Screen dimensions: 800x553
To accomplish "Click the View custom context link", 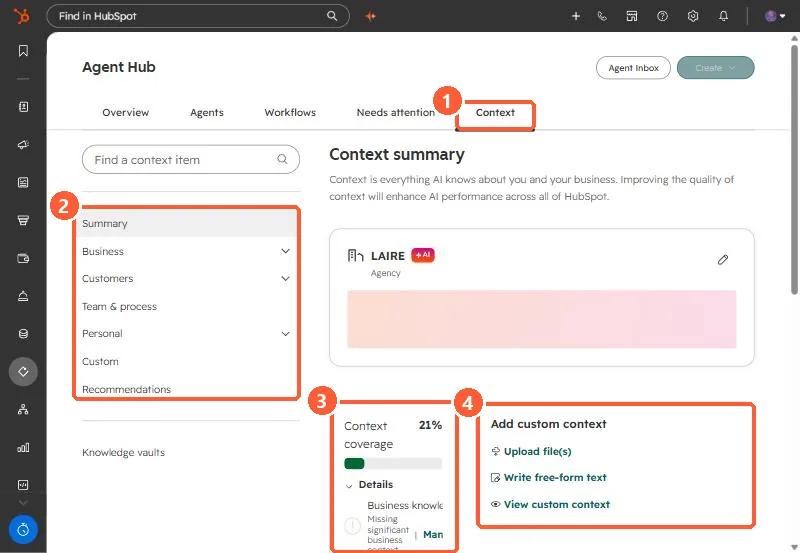I will tap(557, 505).
